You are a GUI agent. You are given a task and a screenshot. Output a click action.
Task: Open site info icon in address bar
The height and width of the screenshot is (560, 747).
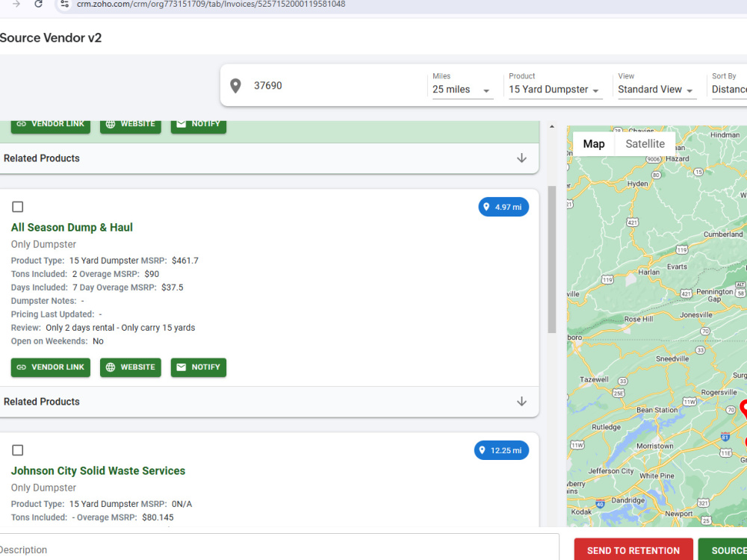tap(65, 4)
